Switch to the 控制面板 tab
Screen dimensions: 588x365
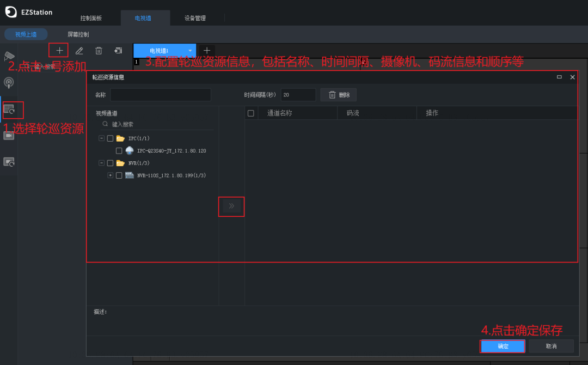[91, 18]
